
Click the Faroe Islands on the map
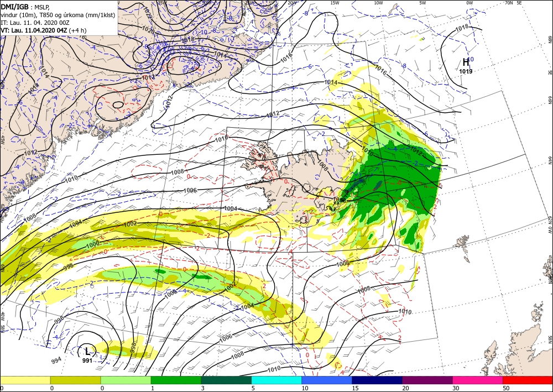coord(462,242)
